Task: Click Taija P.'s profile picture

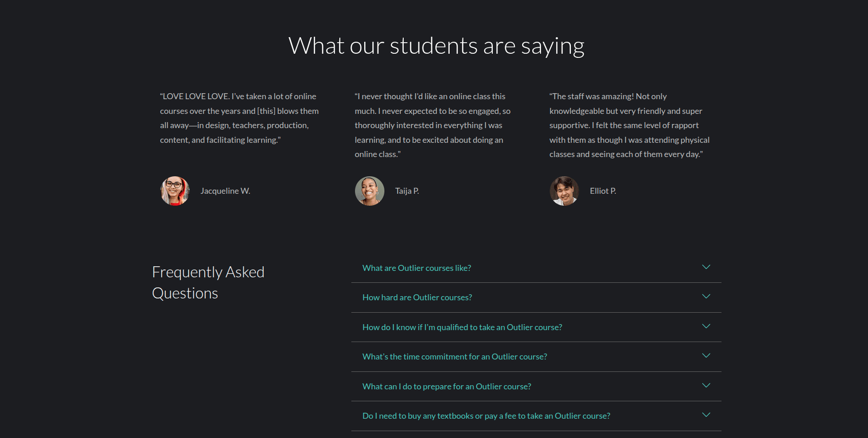Action: pyautogui.click(x=369, y=191)
